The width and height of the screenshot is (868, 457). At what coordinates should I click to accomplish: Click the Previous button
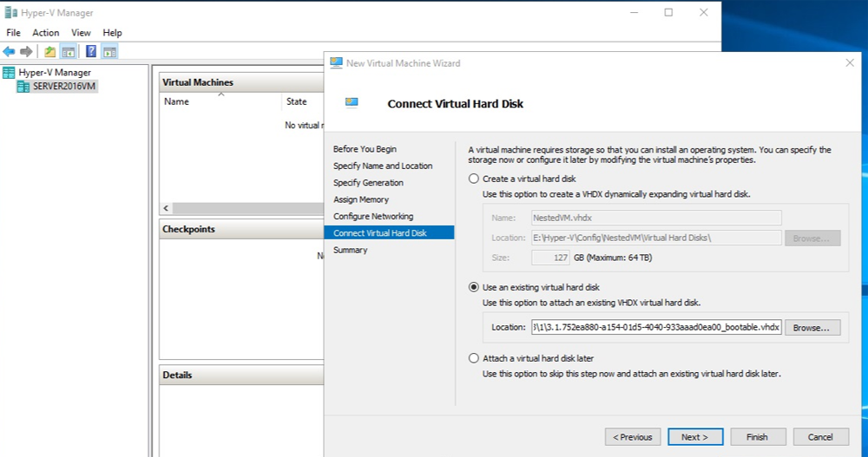633,437
